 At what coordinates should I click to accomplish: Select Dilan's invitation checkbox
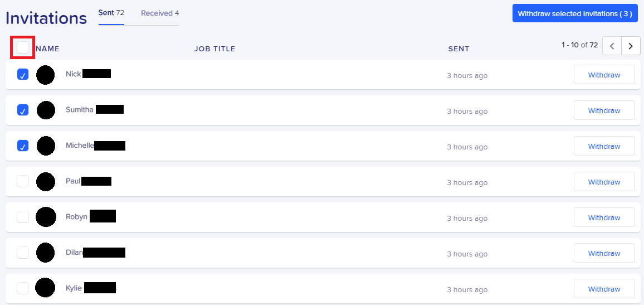[x=23, y=253]
